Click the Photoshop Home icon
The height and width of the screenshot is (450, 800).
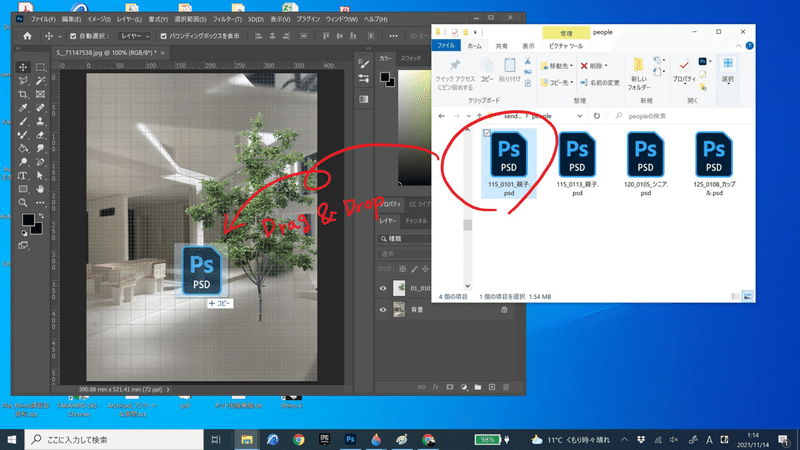point(27,36)
